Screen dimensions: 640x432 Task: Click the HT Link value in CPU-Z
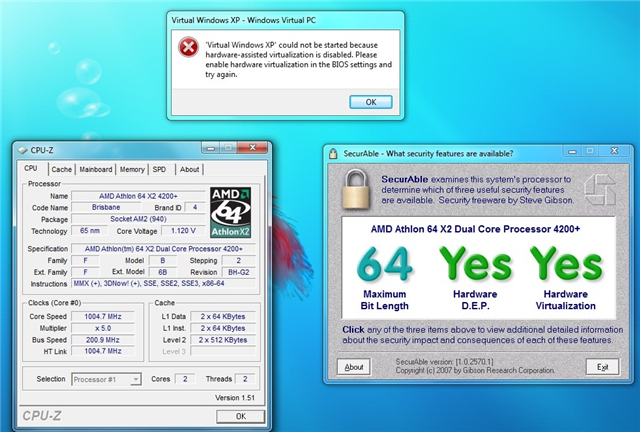tap(102, 351)
